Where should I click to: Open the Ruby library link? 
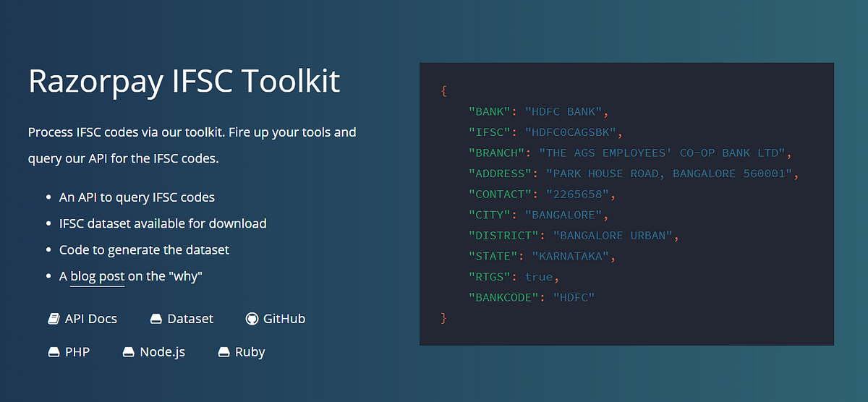coord(242,352)
